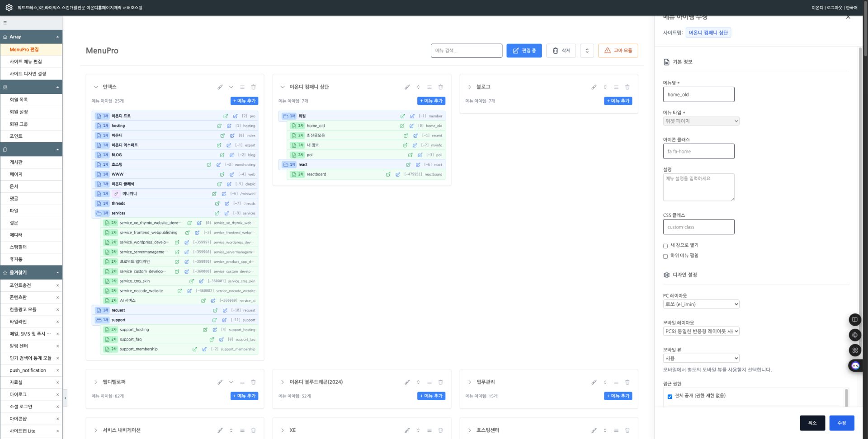Check the 하위 메뉴 펼침 option
The image size is (868, 439).
665,256
